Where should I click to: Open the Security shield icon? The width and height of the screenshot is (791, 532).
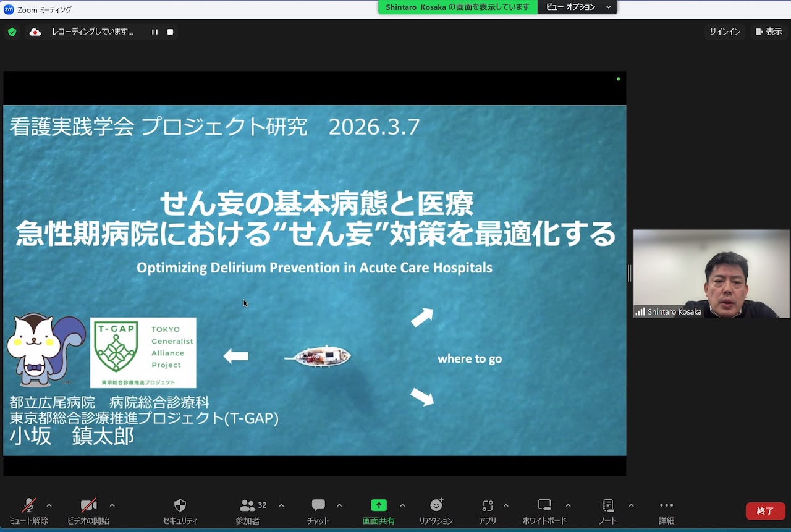(180, 505)
